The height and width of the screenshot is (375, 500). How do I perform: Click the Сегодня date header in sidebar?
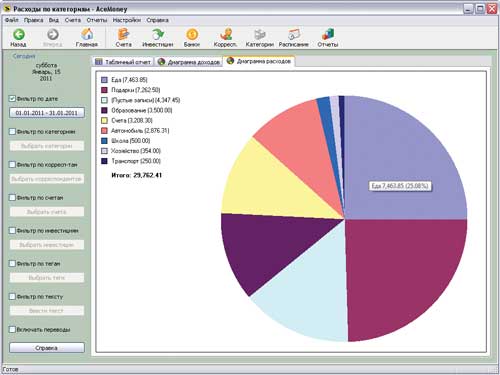click(x=24, y=56)
